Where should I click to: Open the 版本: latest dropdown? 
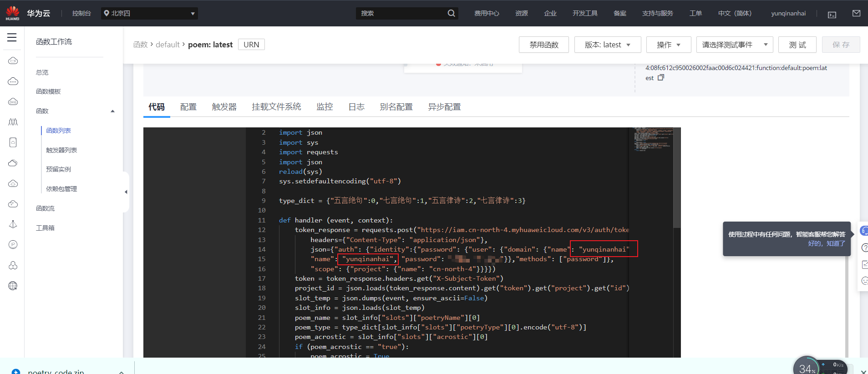(608, 45)
